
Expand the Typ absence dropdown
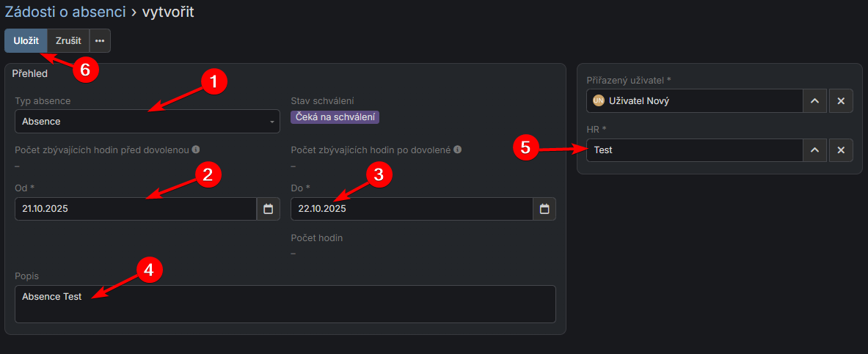coord(147,121)
